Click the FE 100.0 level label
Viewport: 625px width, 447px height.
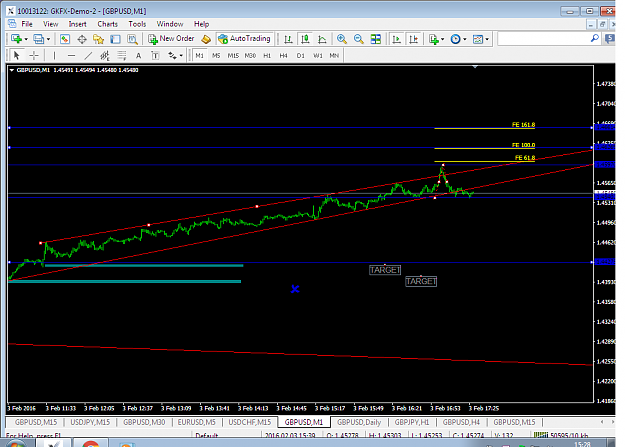pos(523,145)
